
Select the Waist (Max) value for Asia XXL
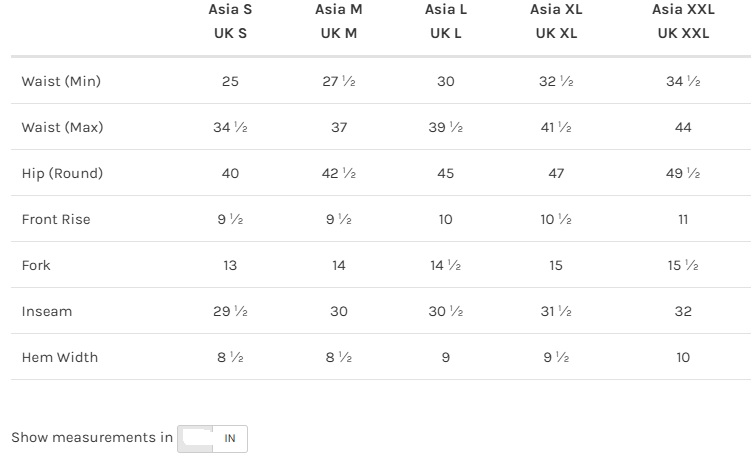point(683,127)
